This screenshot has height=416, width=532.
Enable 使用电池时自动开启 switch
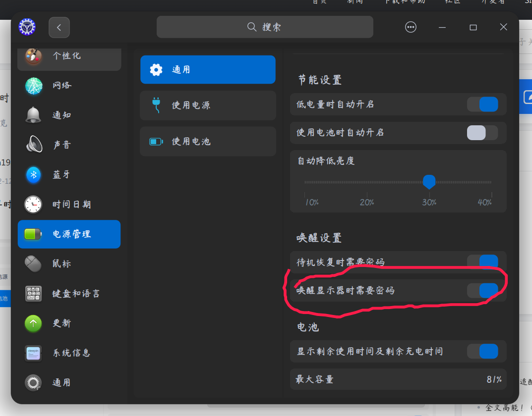[x=482, y=132]
